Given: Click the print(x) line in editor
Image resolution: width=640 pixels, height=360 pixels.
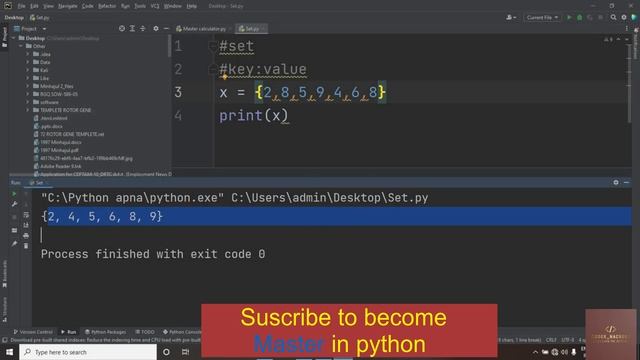Looking at the screenshot, I should [x=253, y=116].
